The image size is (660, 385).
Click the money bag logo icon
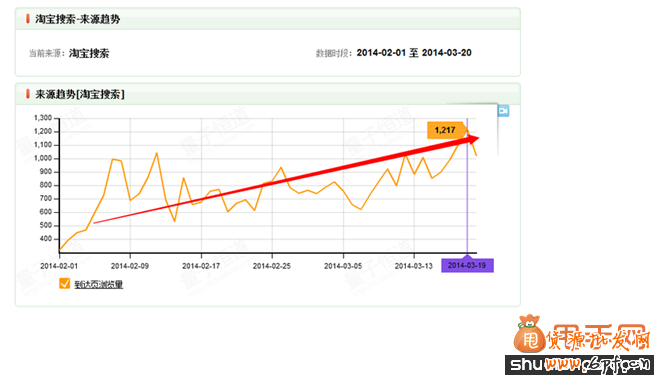[529, 334]
